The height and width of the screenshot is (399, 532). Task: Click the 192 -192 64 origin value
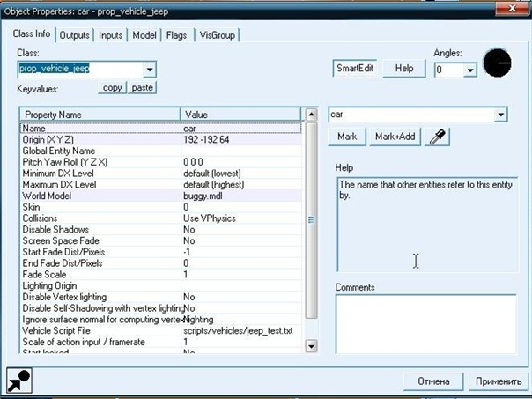(206, 140)
